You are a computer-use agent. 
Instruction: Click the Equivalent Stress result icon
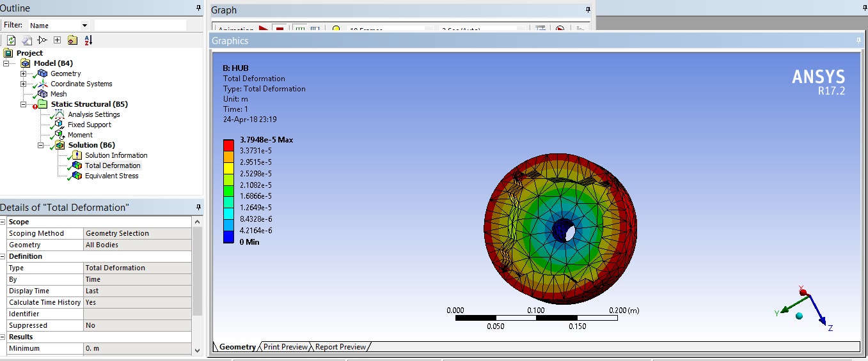(x=77, y=176)
